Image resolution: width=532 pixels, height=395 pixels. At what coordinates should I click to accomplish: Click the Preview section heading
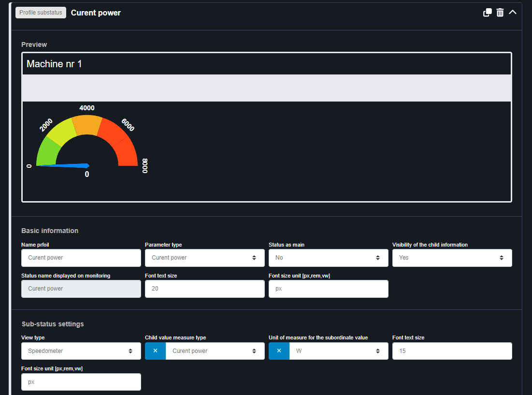tap(34, 44)
